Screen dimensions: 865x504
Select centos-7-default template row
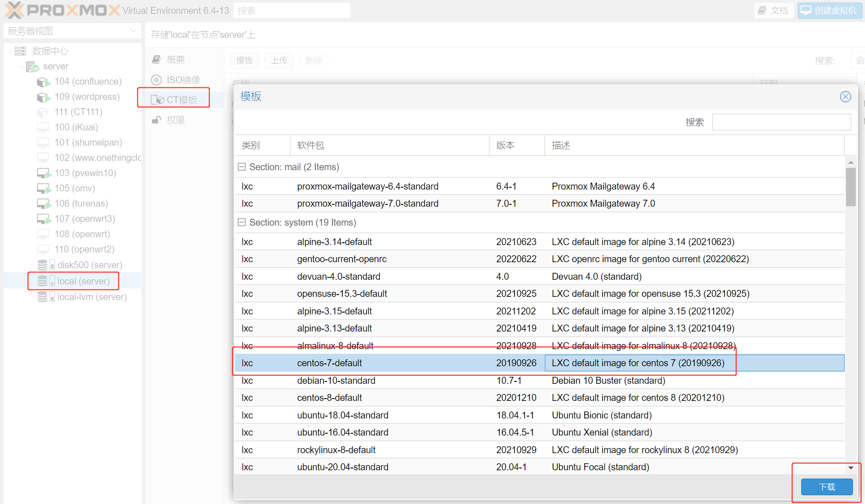[x=539, y=363]
